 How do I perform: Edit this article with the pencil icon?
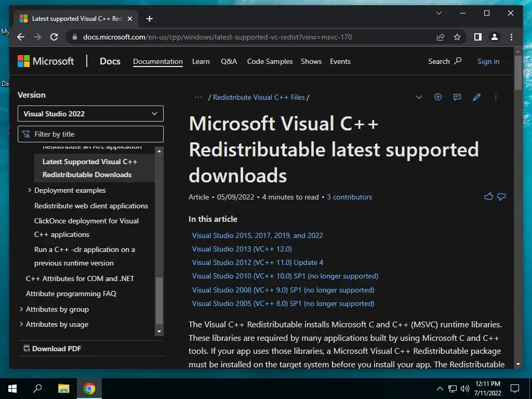pos(476,97)
